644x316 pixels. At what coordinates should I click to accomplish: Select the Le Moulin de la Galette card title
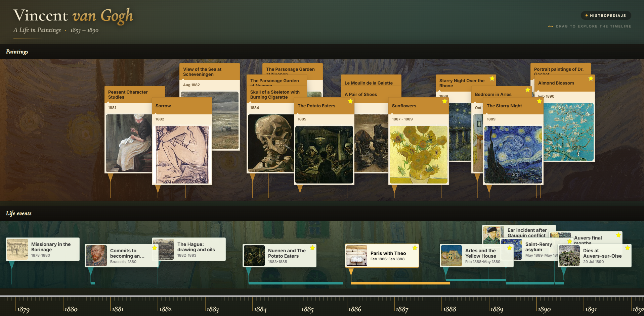click(x=369, y=83)
